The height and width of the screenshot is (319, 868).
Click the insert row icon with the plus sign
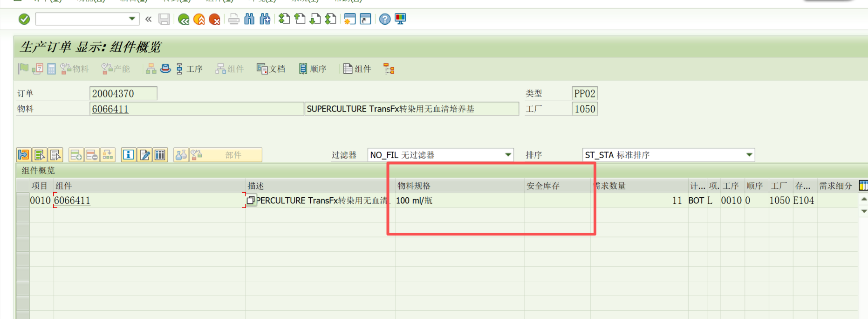pyautogui.click(x=76, y=155)
